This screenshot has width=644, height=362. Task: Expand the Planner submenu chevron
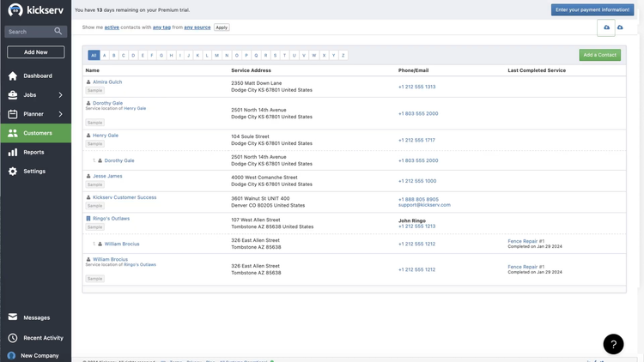(x=60, y=114)
